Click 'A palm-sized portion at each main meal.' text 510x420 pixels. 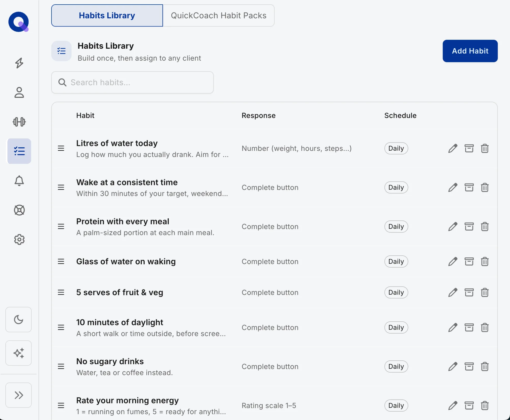tap(145, 233)
